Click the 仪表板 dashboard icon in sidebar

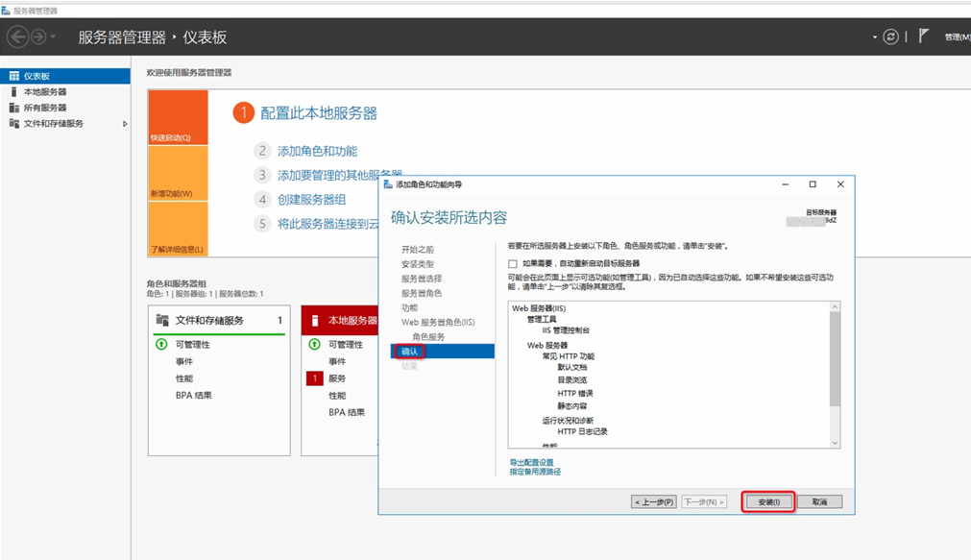click(x=13, y=76)
